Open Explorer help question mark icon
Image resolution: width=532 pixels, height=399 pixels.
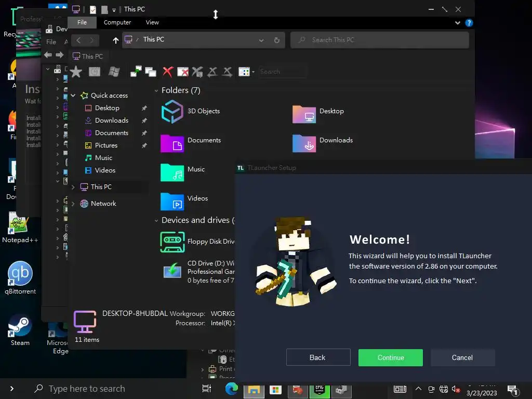click(469, 23)
